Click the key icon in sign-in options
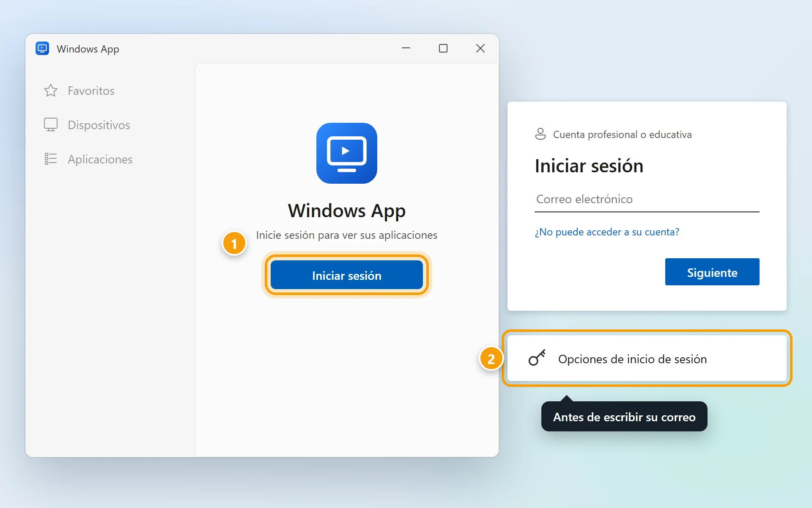This screenshot has width=812, height=508. click(x=537, y=358)
